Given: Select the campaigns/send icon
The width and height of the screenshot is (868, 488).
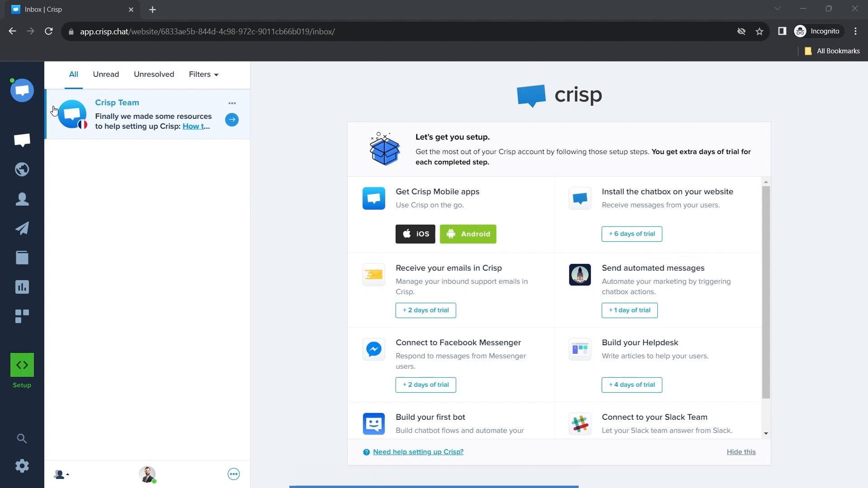Looking at the screenshot, I should coord(22,228).
